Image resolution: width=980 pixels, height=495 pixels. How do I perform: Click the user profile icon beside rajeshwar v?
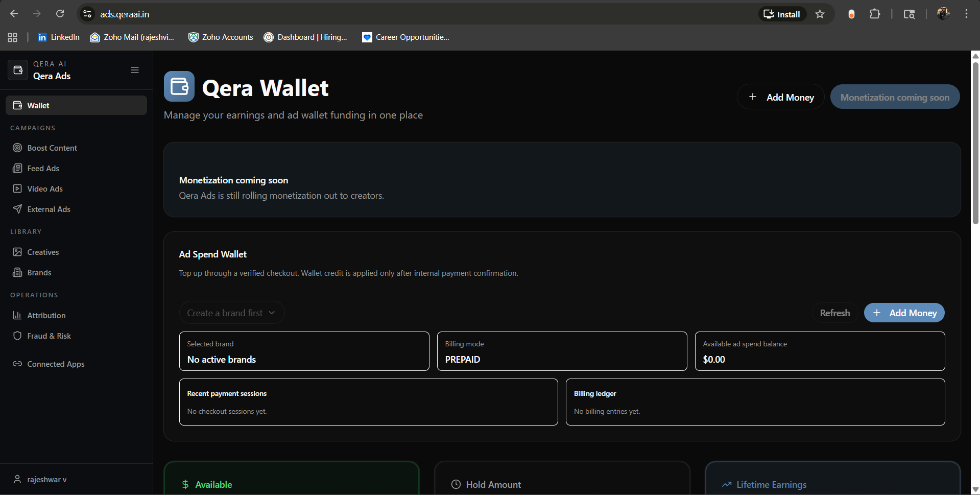[x=17, y=479]
